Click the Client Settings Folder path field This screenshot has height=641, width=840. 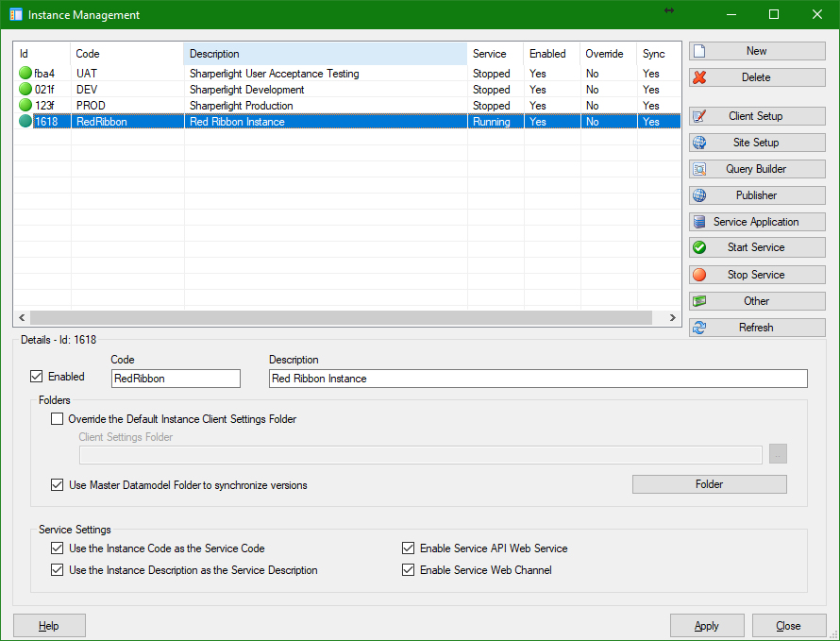click(421, 454)
